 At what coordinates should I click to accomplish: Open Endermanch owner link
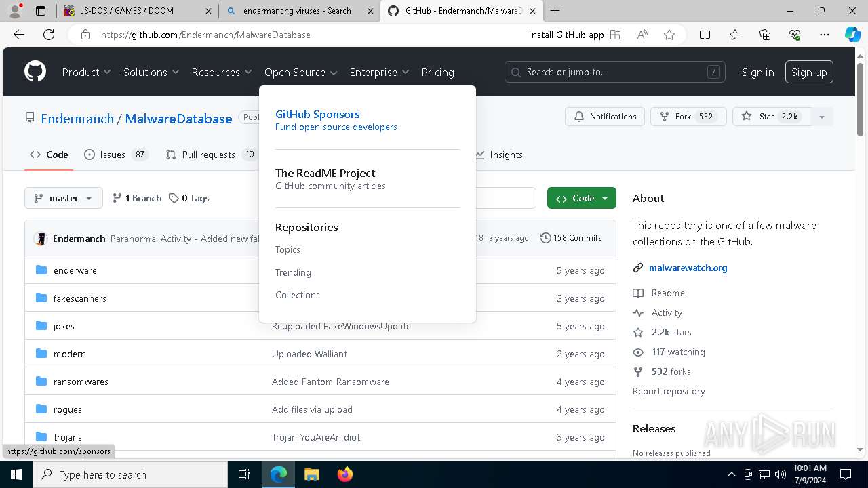point(77,119)
